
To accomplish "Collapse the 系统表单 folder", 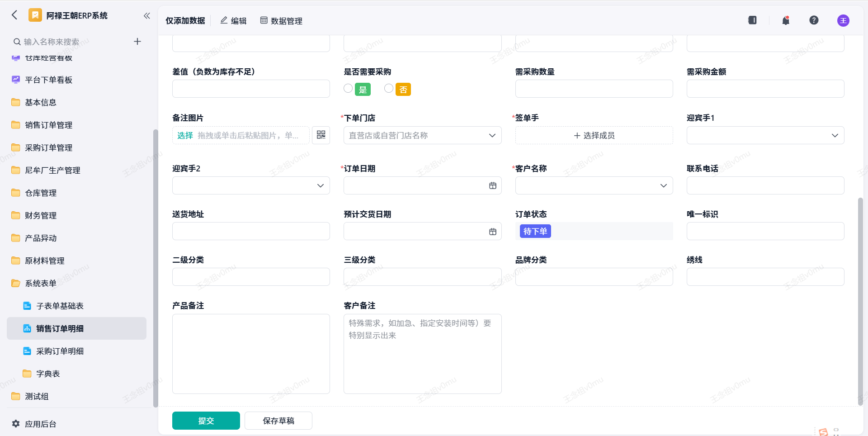I will coord(77,283).
